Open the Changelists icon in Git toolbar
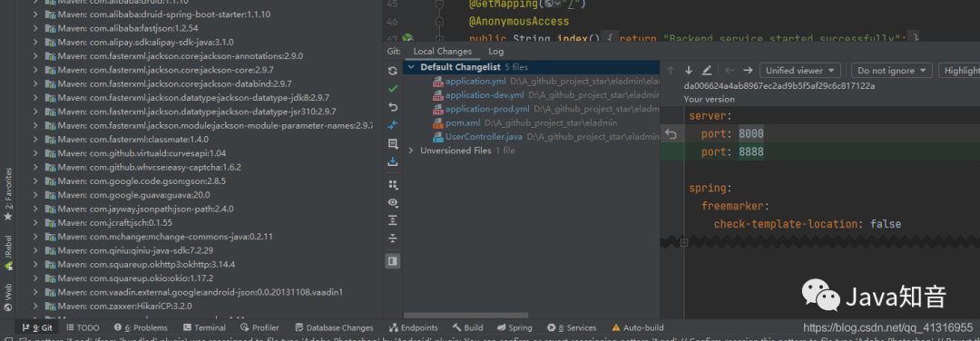The height and width of the screenshot is (341, 980). point(393,143)
